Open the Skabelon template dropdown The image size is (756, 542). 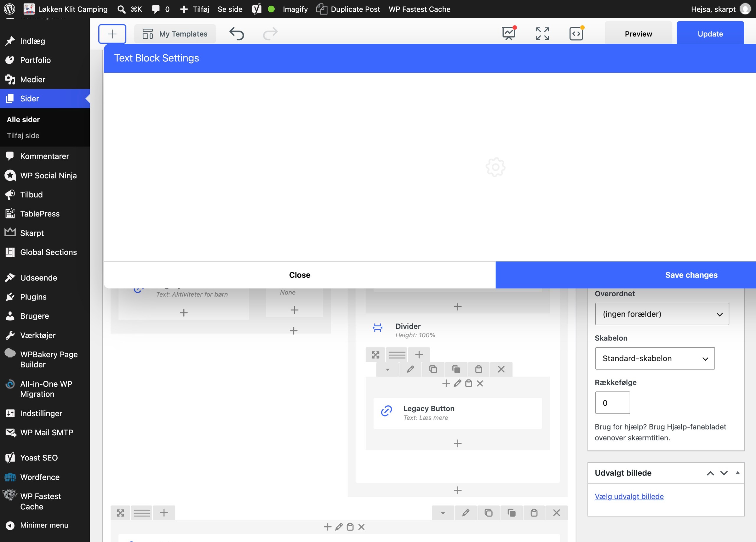click(655, 358)
